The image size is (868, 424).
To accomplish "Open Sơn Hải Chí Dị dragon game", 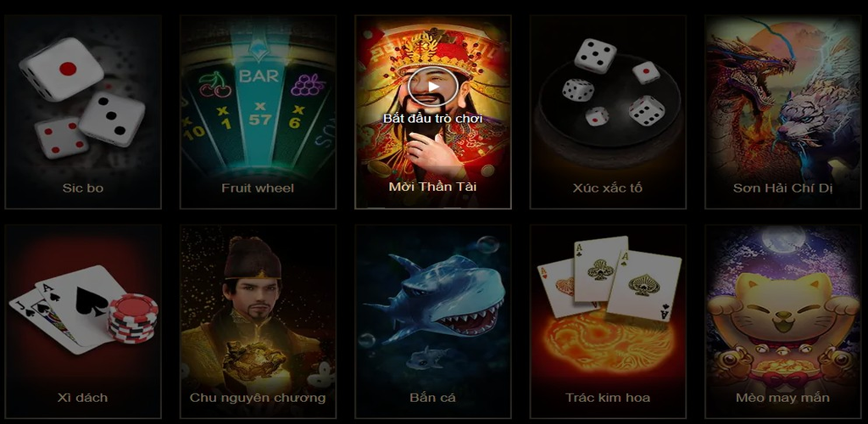I will [x=782, y=113].
